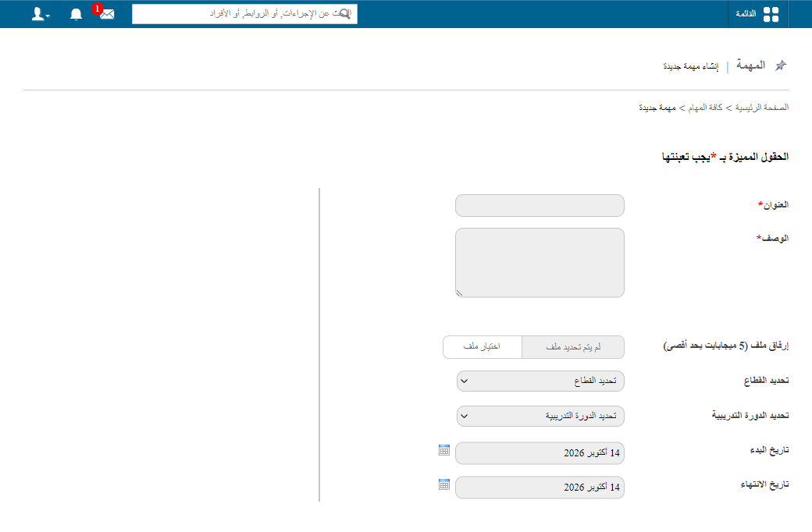The height and width of the screenshot is (532, 812).
Task: Click the الوصف text area
Action: click(x=540, y=263)
